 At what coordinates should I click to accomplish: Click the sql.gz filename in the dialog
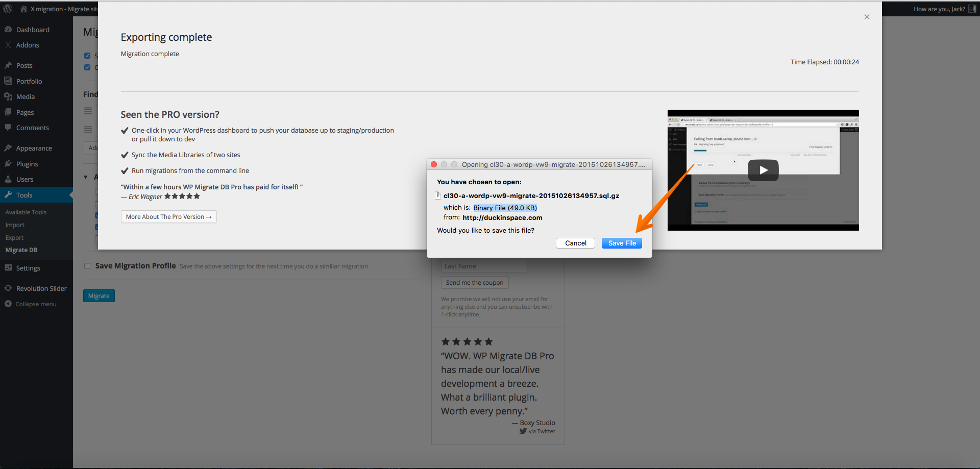point(531,195)
